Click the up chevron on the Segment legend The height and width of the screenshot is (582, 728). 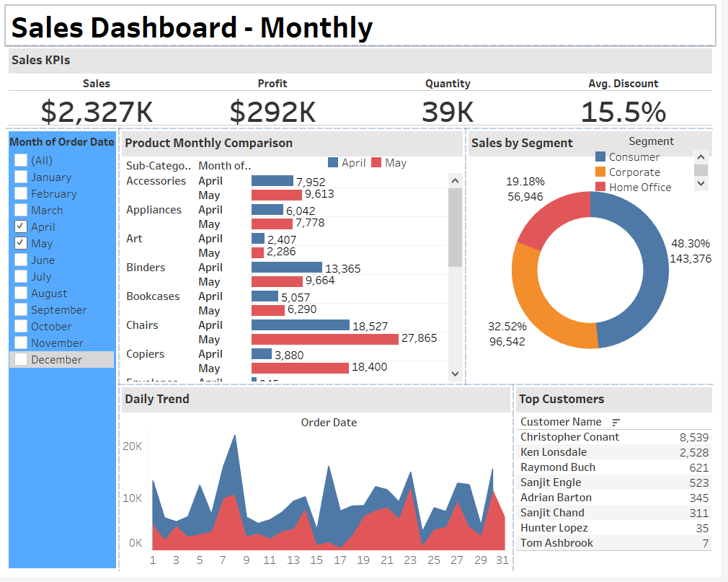click(699, 156)
